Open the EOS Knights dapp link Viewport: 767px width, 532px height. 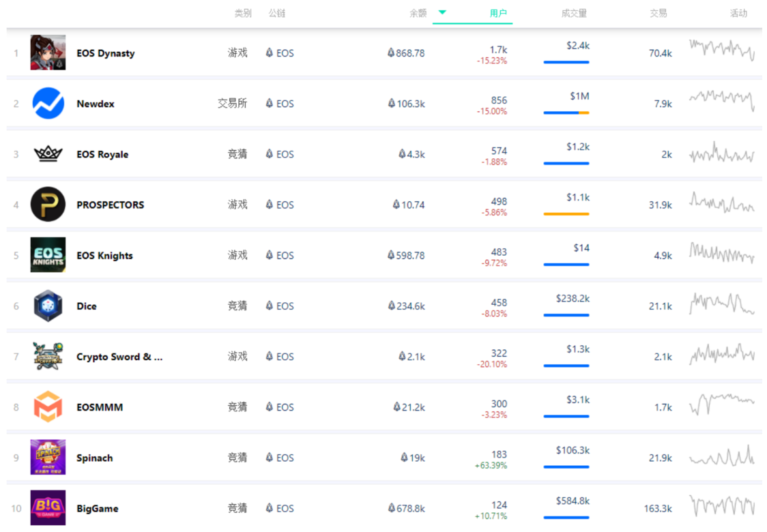click(x=104, y=256)
